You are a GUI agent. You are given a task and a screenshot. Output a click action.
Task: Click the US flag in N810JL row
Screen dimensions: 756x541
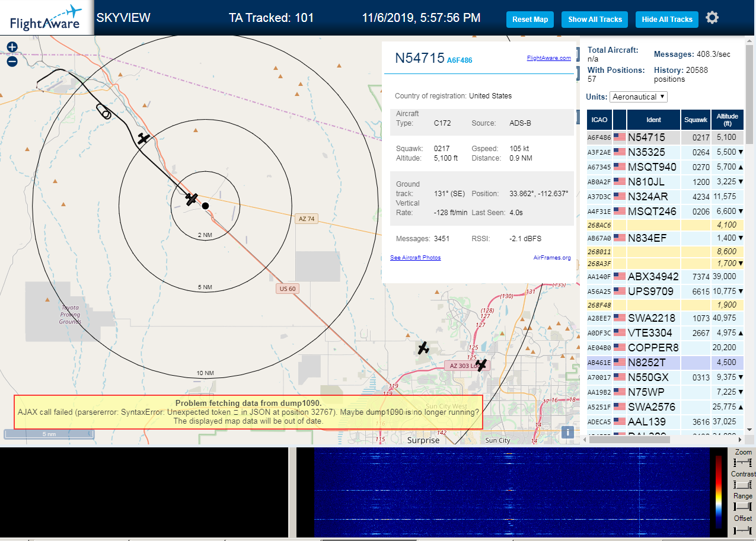[620, 181]
